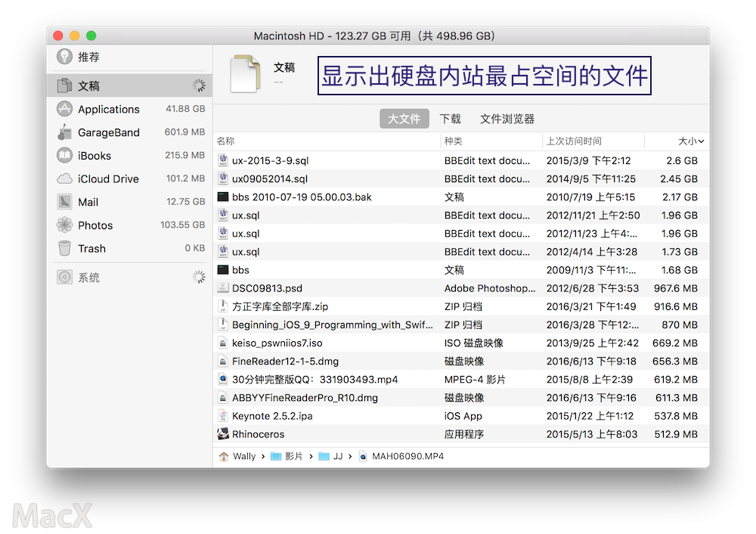Viewport: 756px width, 534px height.
Task: Click iOS App kind cell
Action: [x=463, y=416]
